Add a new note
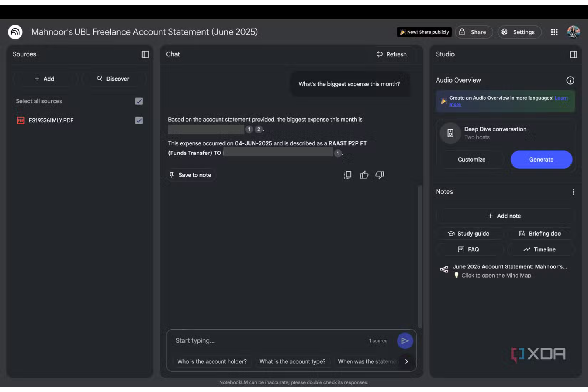The height and width of the screenshot is (392, 588). 504,216
